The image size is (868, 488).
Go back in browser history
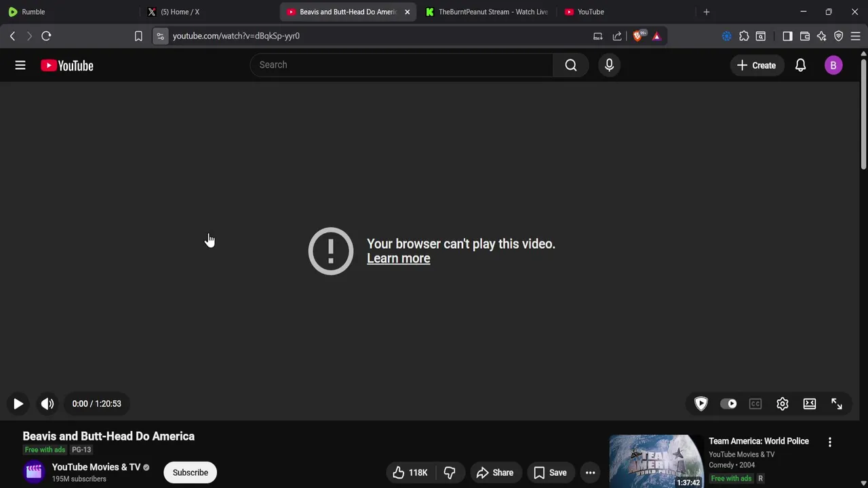(12, 36)
